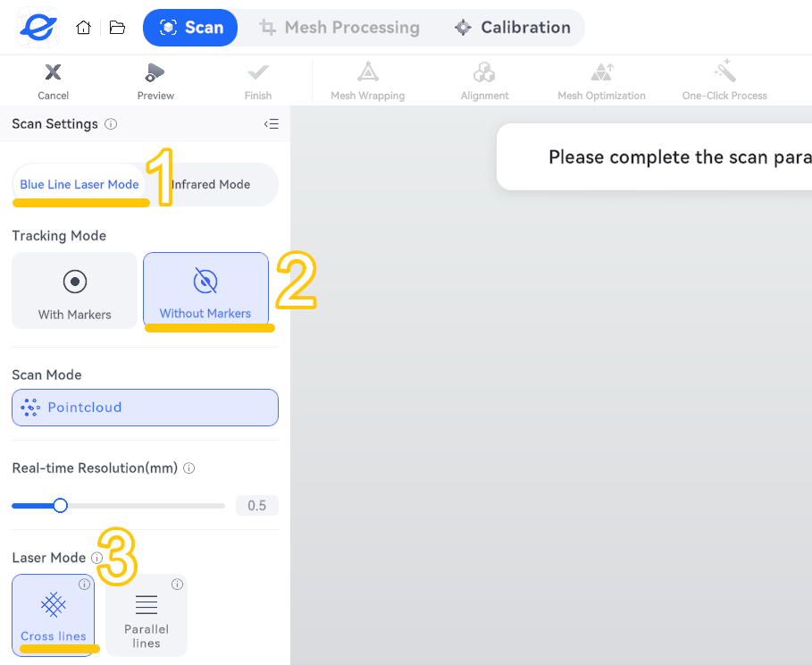This screenshot has width=812, height=665.
Task: Click the Real-time Resolution slider handle
Action: [60, 505]
